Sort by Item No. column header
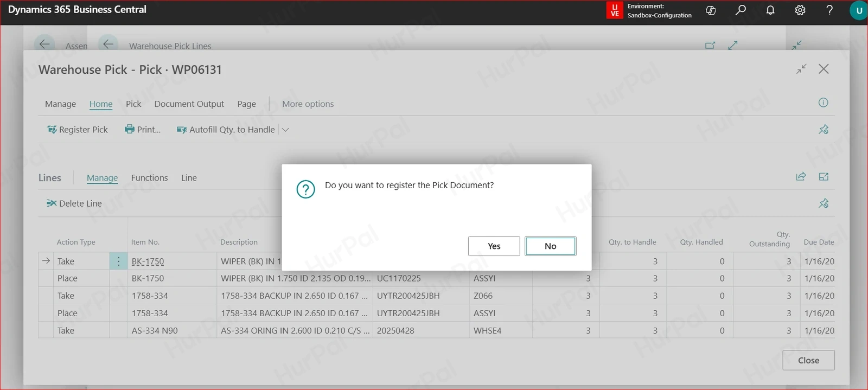The height and width of the screenshot is (390, 868). 145,242
